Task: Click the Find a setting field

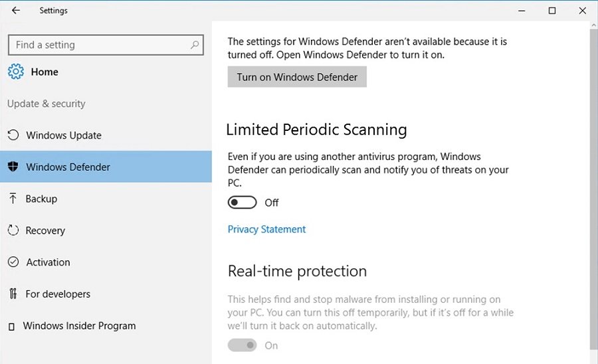Action: click(x=106, y=45)
